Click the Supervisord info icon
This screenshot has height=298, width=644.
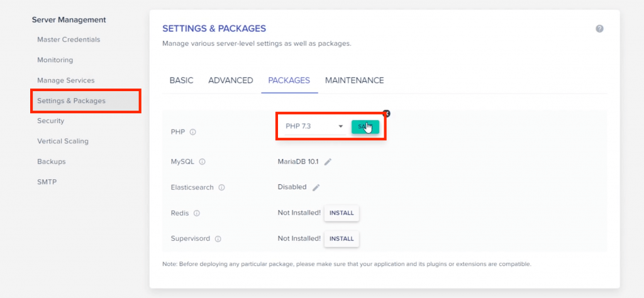[218, 239]
